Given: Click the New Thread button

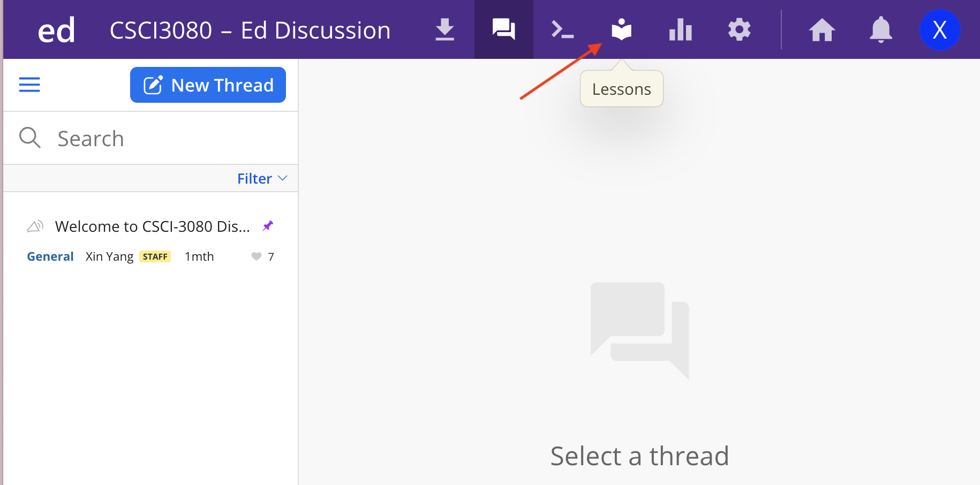Looking at the screenshot, I should tap(208, 85).
